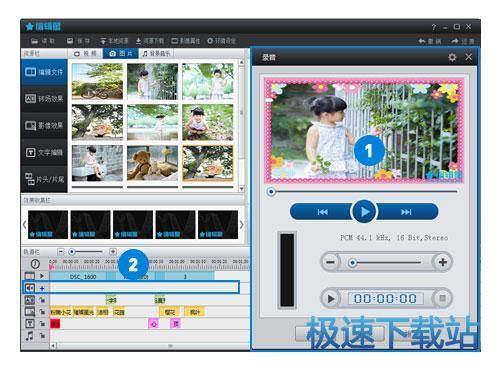Click the video track filmstrip icon
Viewport: 500px width, 370px height.
tap(30, 276)
